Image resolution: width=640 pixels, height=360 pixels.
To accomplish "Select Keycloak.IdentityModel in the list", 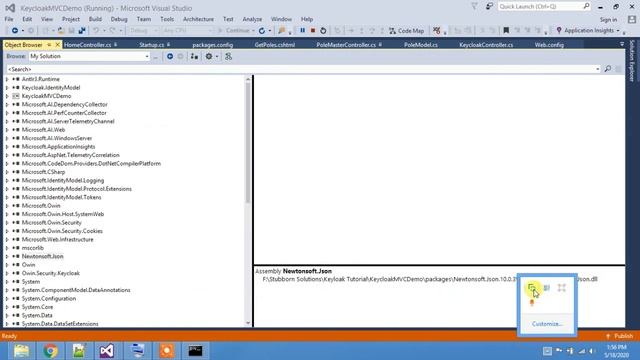I will click(51, 87).
